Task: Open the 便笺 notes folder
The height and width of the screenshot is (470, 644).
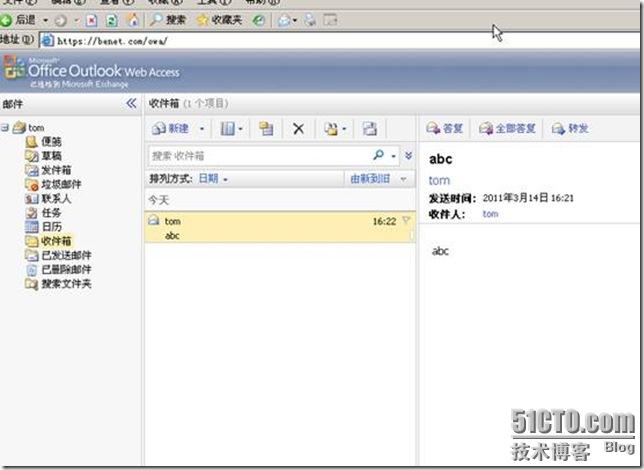Action: pyautogui.click(x=44, y=142)
